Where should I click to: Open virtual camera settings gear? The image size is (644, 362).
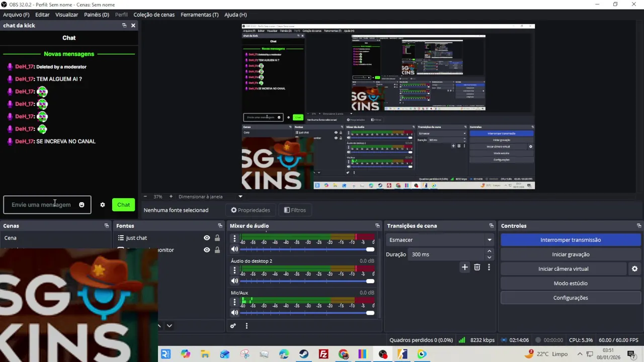pos(634,269)
